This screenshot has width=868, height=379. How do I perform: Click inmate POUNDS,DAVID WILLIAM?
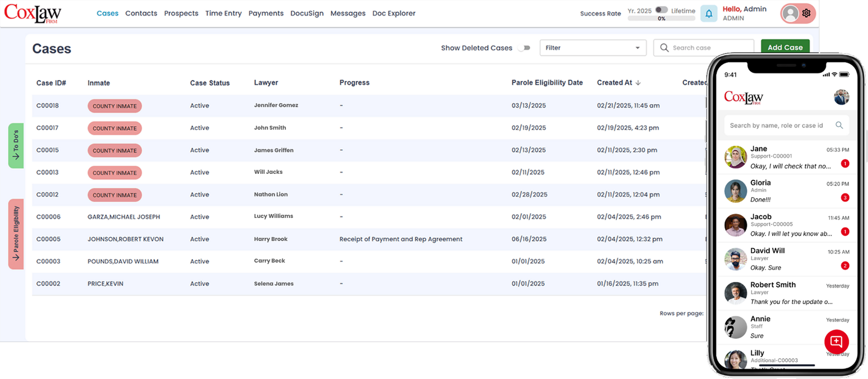pos(123,261)
